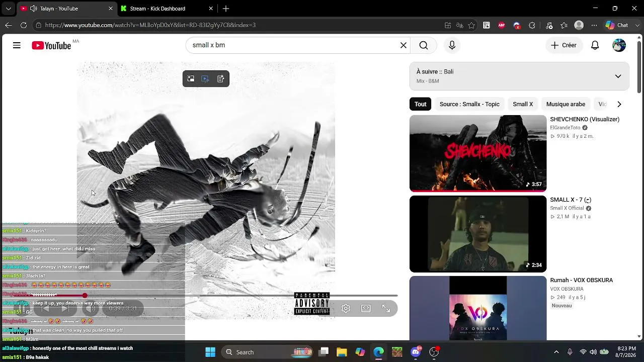Show more filter chips with the right arrow

[619, 104]
